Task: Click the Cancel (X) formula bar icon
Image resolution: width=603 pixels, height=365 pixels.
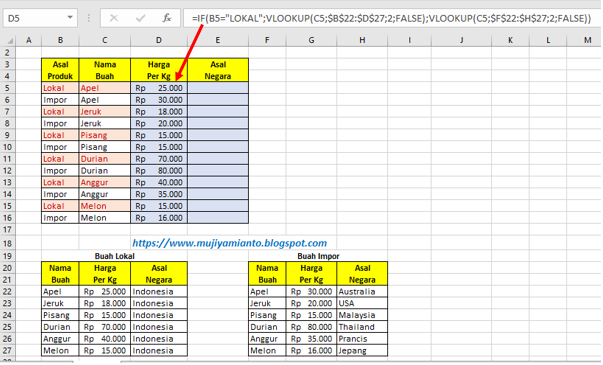Action: pyautogui.click(x=114, y=18)
